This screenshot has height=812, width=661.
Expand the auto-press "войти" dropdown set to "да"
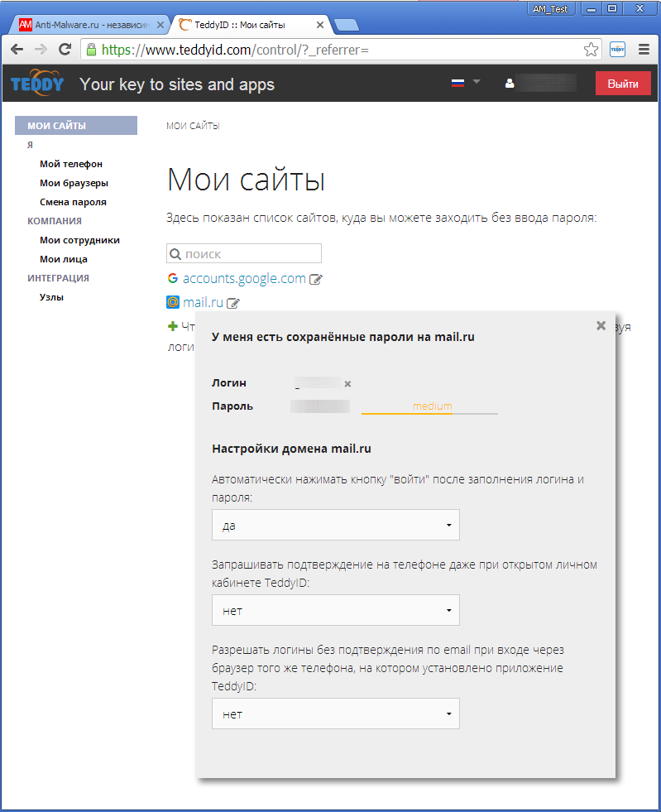pos(335,525)
